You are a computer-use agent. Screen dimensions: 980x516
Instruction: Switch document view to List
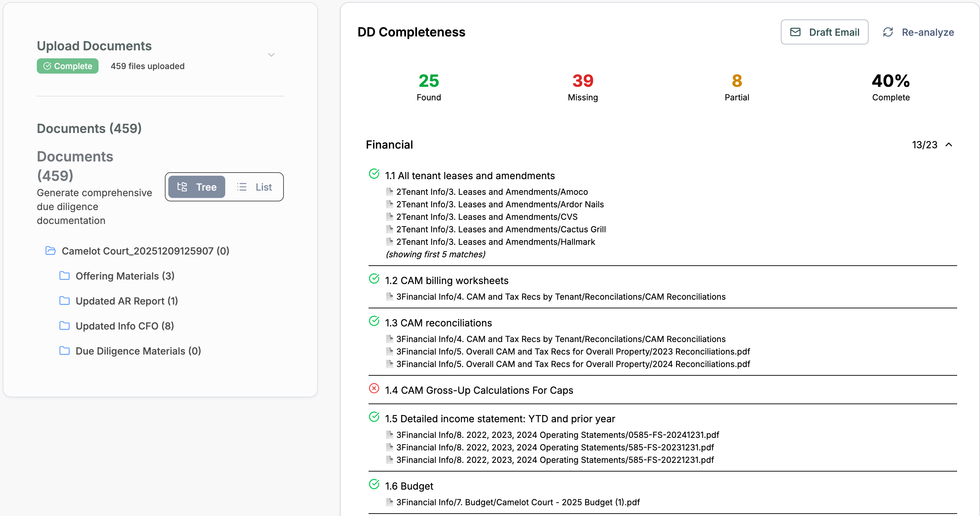pos(254,187)
